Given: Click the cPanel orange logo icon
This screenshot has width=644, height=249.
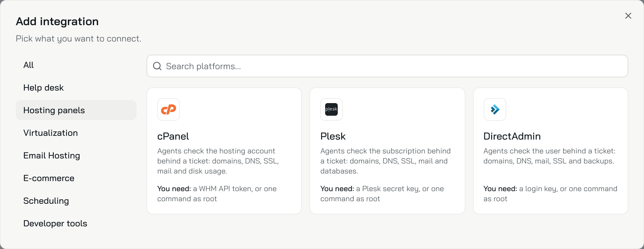Looking at the screenshot, I should pyautogui.click(x=169, y=109).
